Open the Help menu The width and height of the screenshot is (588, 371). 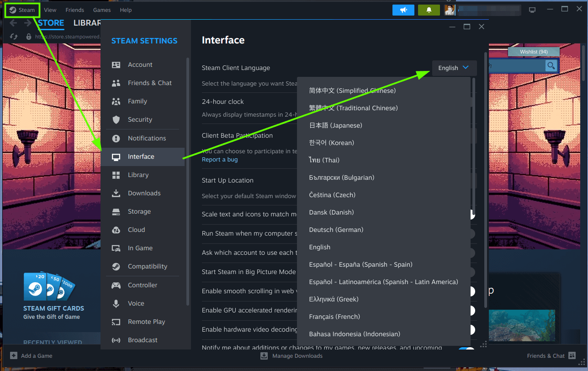126,10
